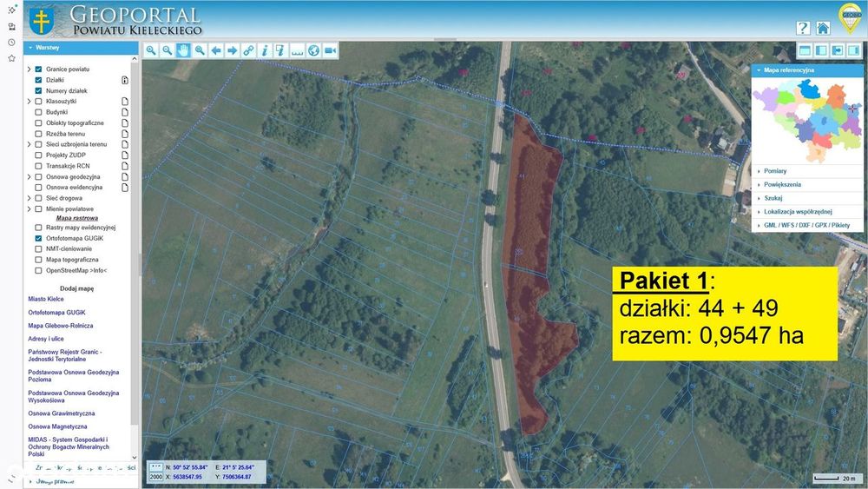Uncheck the Numery działek layer
The image size is (868, 489).
38,91
